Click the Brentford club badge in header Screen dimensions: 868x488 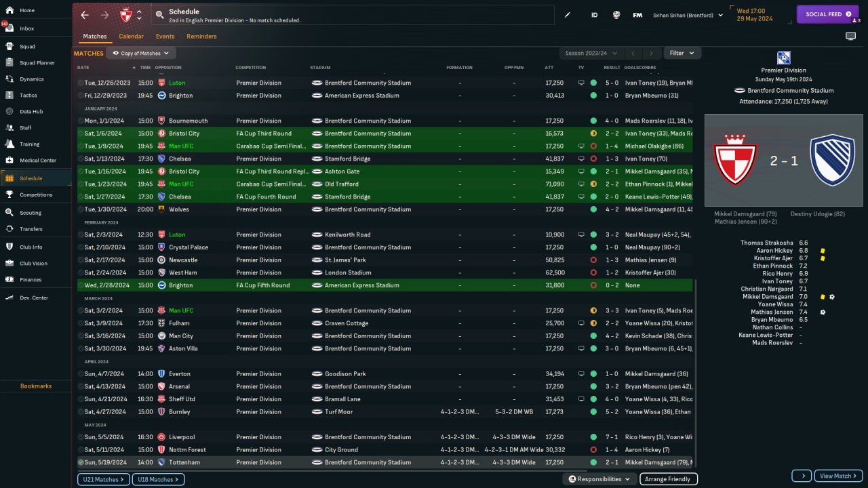click(125, 15)
